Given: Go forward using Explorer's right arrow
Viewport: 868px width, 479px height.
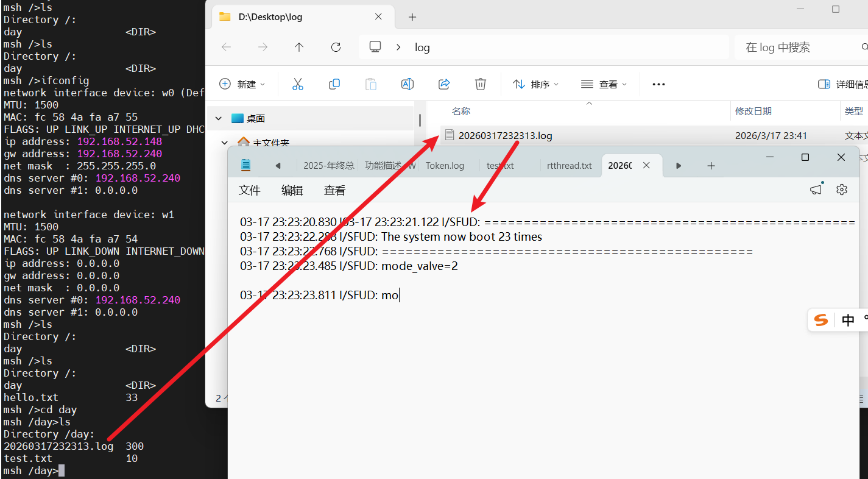Looking at the screenshot, I should coord(263,47).
